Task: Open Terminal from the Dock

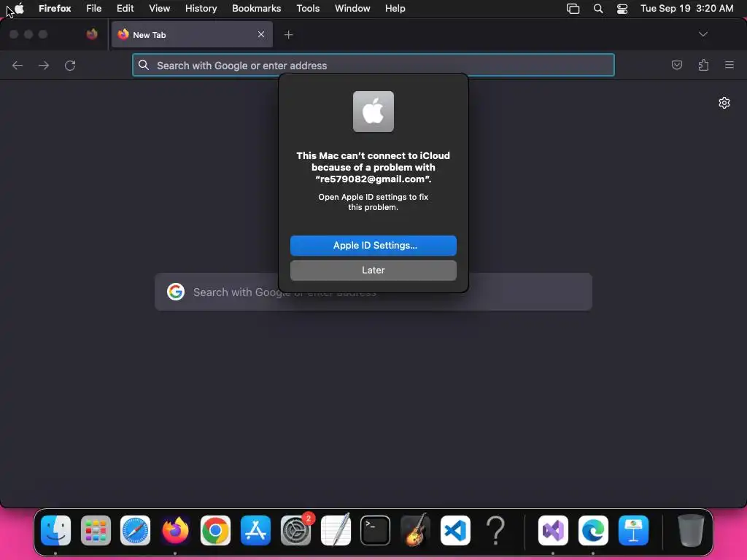Action: pyautogui.click(x=376, y=531)
